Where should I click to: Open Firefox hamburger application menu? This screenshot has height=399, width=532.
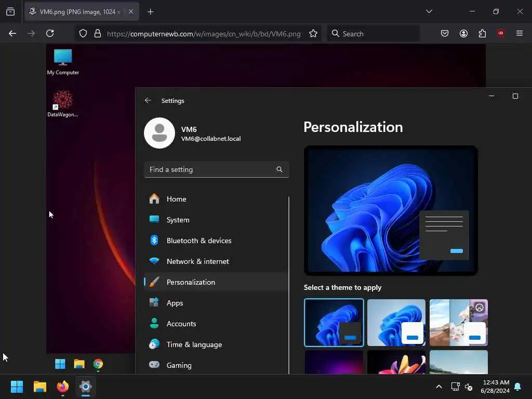(520, 33)
